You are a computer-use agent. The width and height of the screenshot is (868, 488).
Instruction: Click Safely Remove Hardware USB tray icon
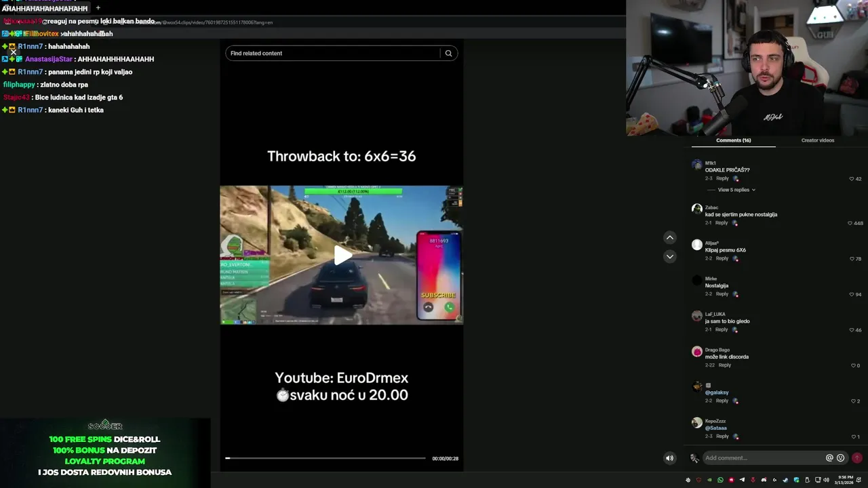807,480
